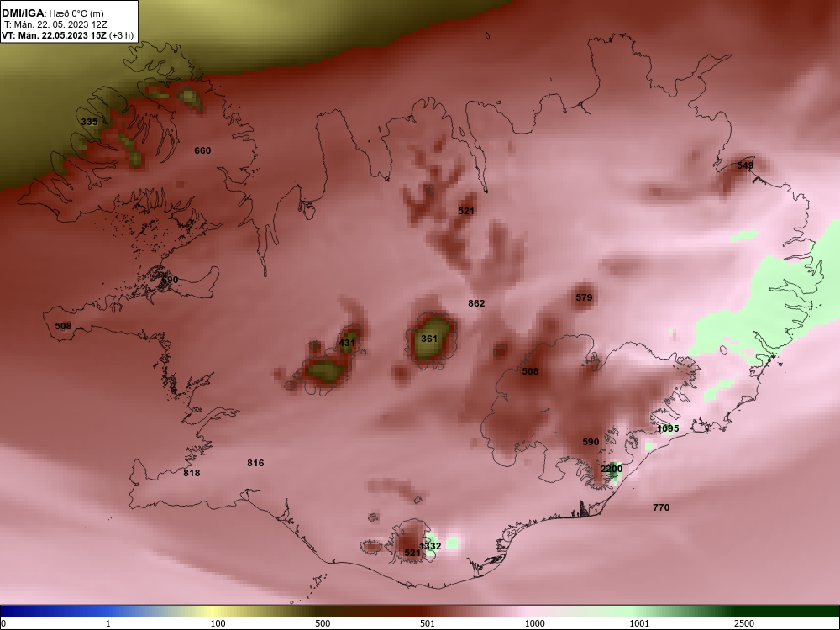Select the 590 label just above 2200

click(x=591, y=442)
